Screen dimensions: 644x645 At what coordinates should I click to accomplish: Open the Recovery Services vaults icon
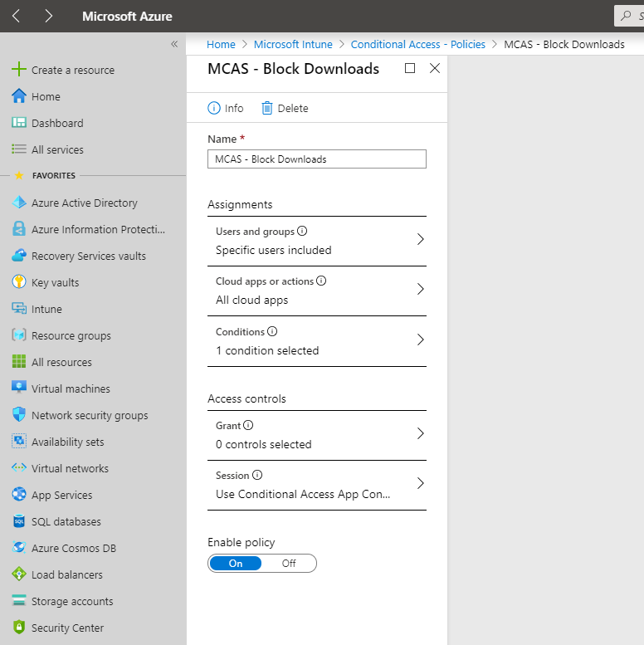[19, 256]
